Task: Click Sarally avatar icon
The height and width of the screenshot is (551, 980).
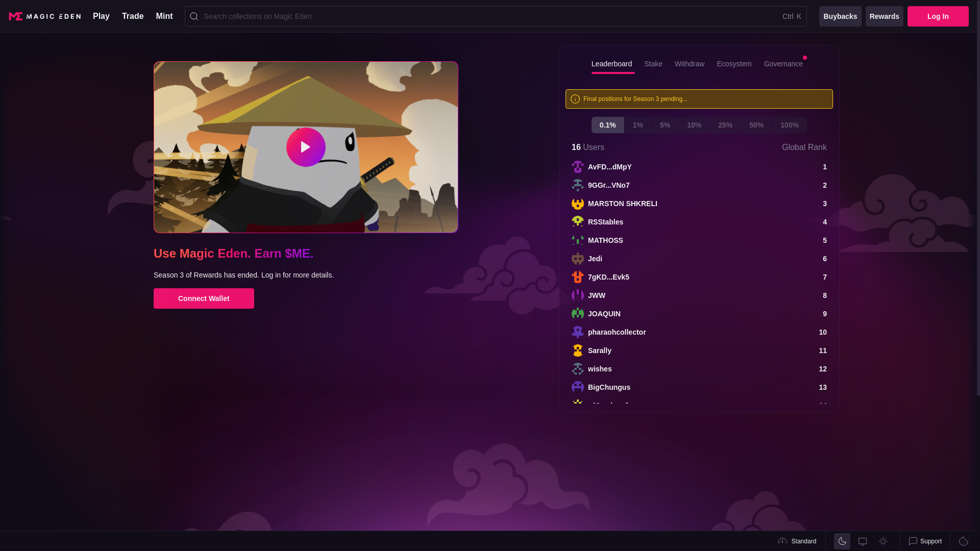Action: click(x=578, y=350)
